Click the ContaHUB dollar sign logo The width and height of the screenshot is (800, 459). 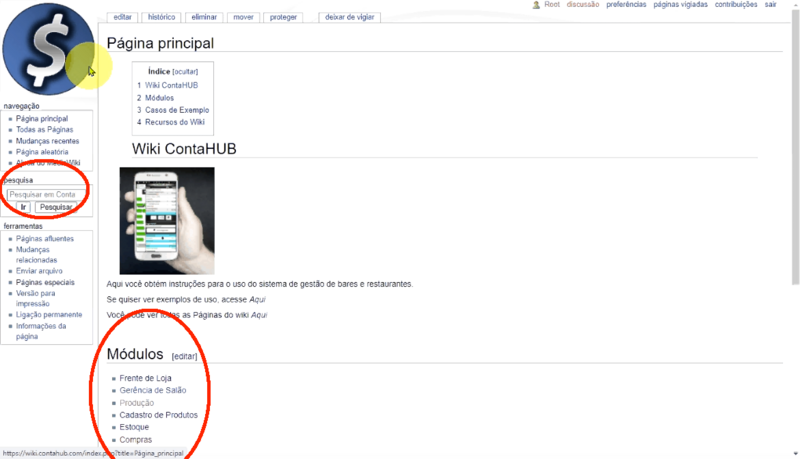[x=48, y=49]
